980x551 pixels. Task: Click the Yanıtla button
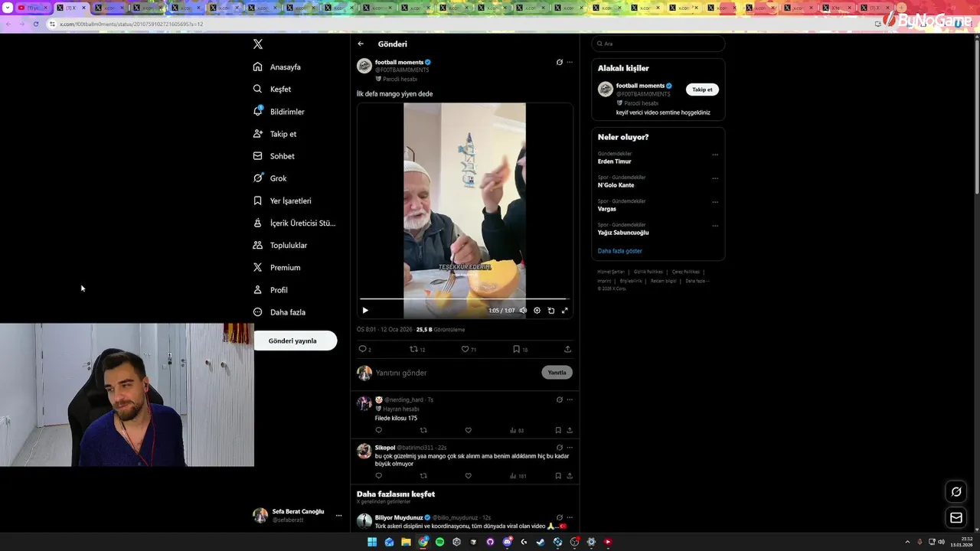click(x=557, y=373)
